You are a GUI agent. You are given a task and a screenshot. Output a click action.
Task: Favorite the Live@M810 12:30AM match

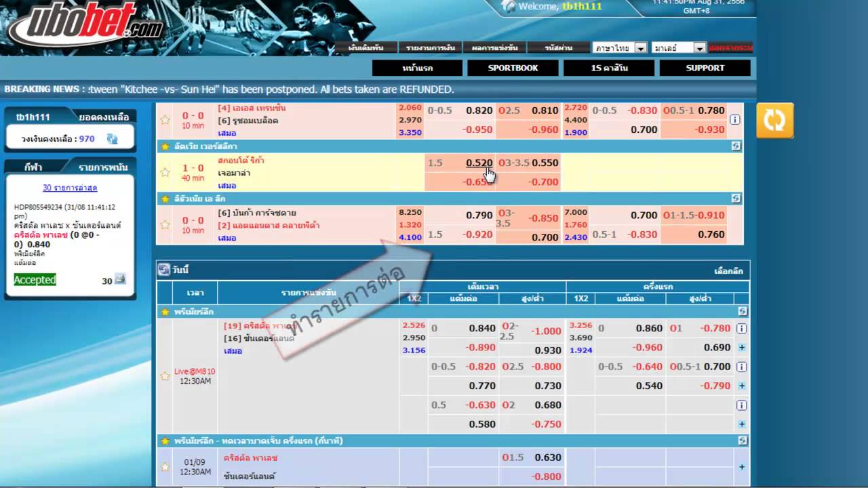[x=165, y=375]
